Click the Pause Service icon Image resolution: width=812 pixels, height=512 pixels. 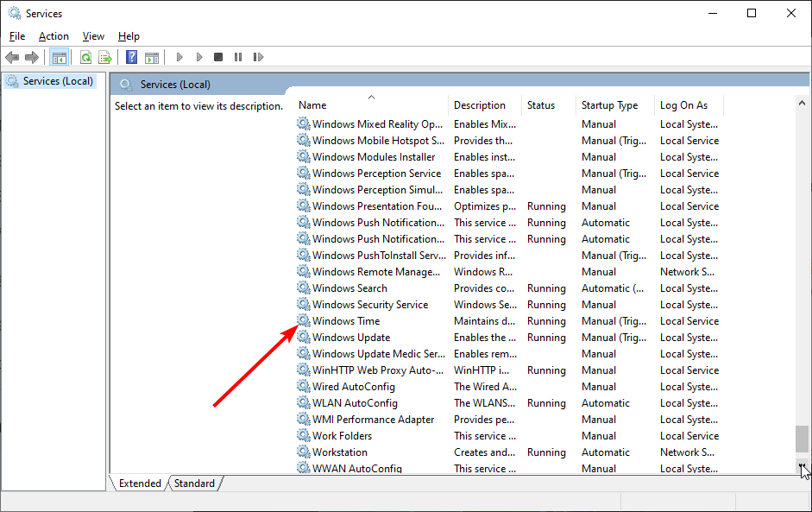237,57
